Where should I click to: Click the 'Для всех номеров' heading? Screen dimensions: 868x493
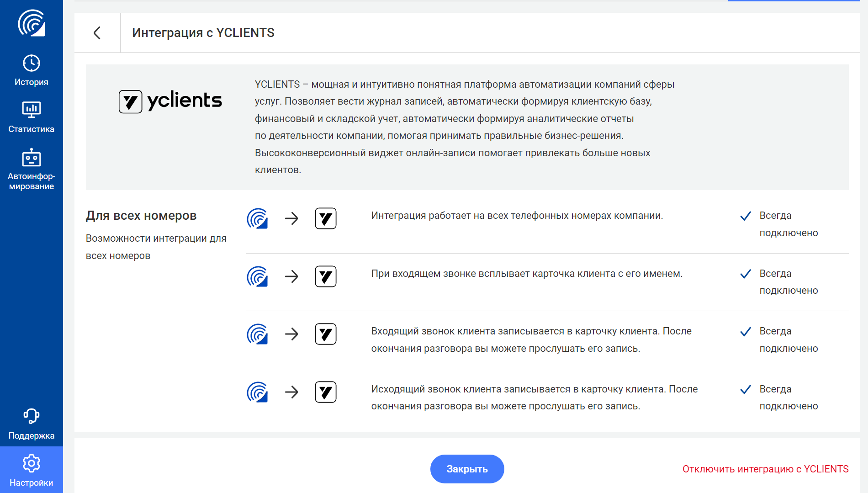[x=141, y=216]
